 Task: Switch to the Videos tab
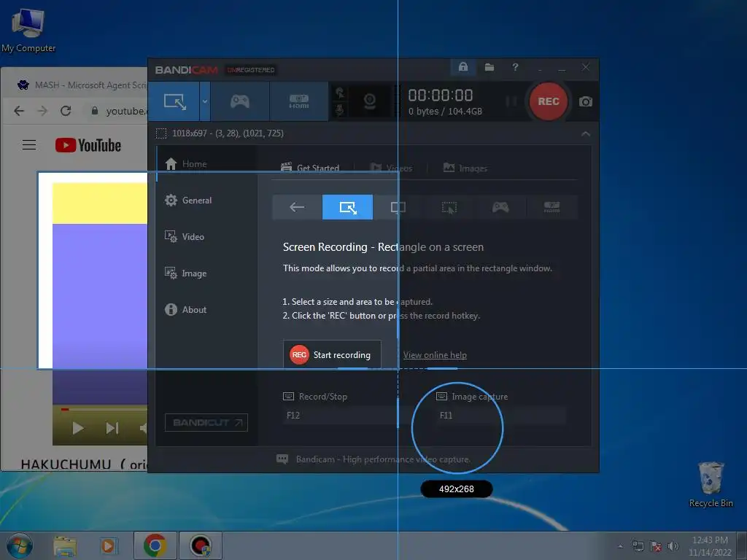(392, 168)
